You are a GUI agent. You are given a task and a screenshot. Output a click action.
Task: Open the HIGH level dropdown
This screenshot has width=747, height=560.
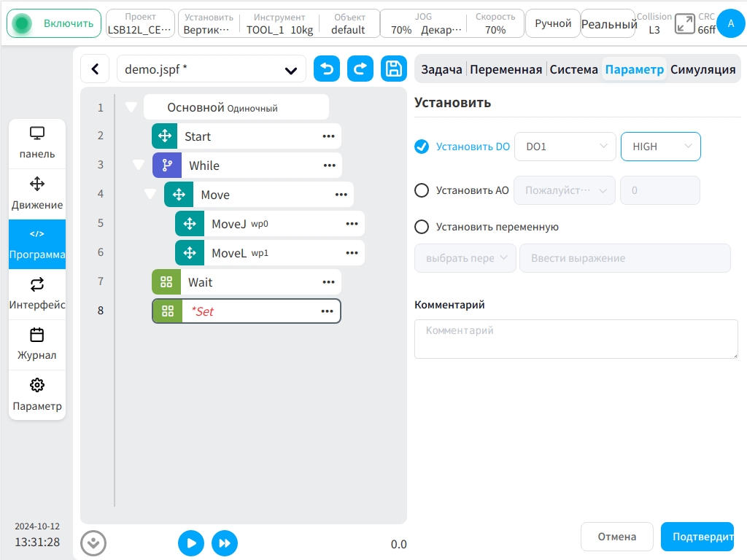click(x=661, y=147)
